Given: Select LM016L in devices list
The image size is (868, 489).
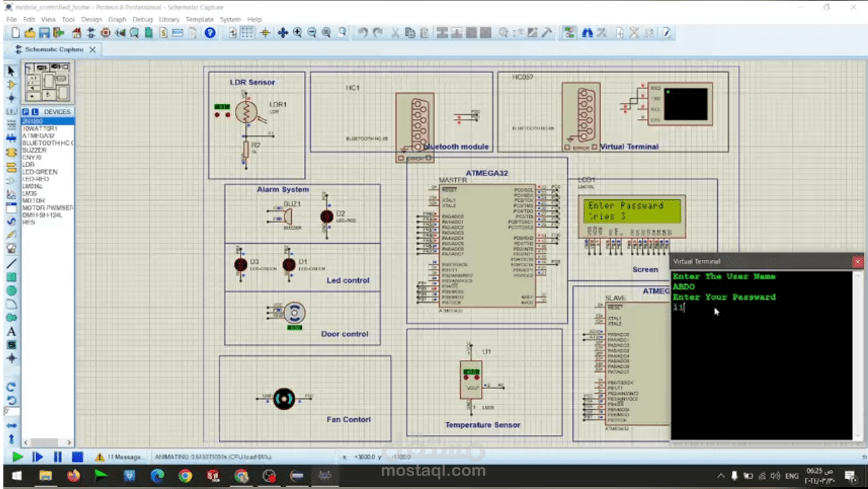Looking at the screenshot, I should pyautogui.click(x=32, y=186).
